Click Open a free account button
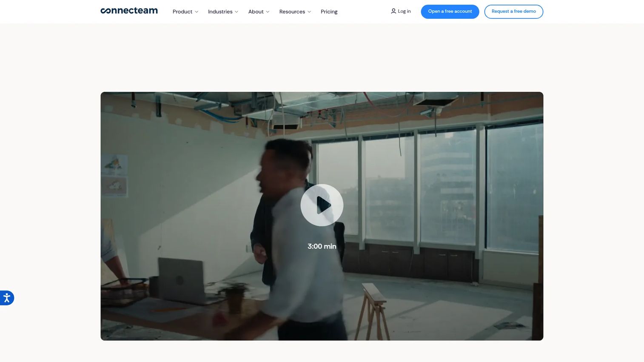644x362 pixels. (x=450, y=11)
